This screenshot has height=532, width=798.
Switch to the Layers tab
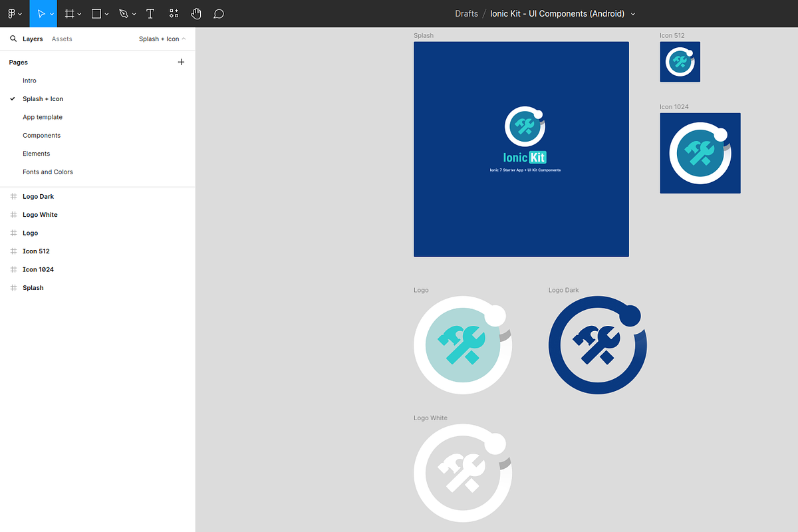coord(33,39)
